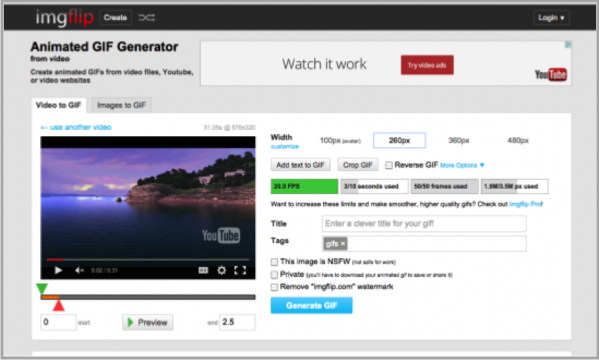Open the Imgflip Pro link
The height and width of the screenshot is (360, 599).
[526, 204]
